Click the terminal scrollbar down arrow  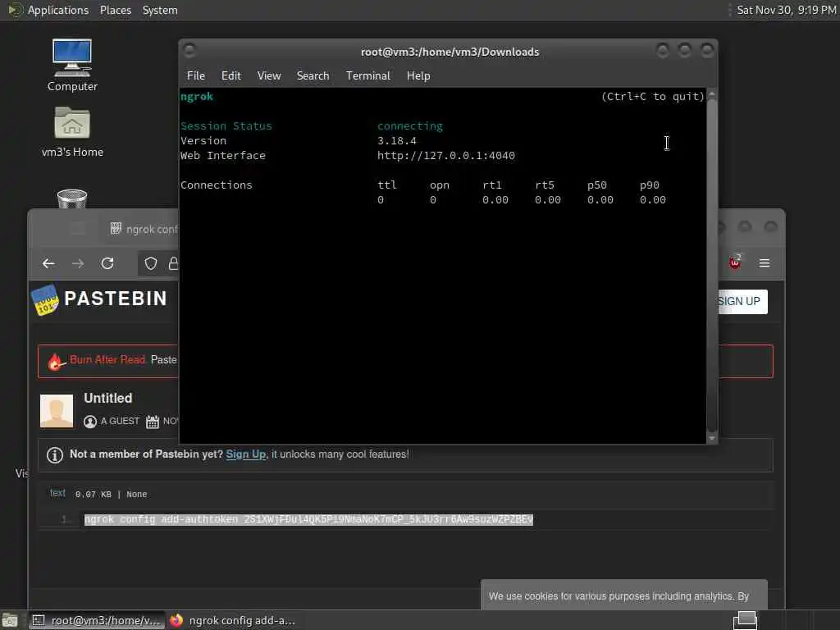(x=712, y=438)
